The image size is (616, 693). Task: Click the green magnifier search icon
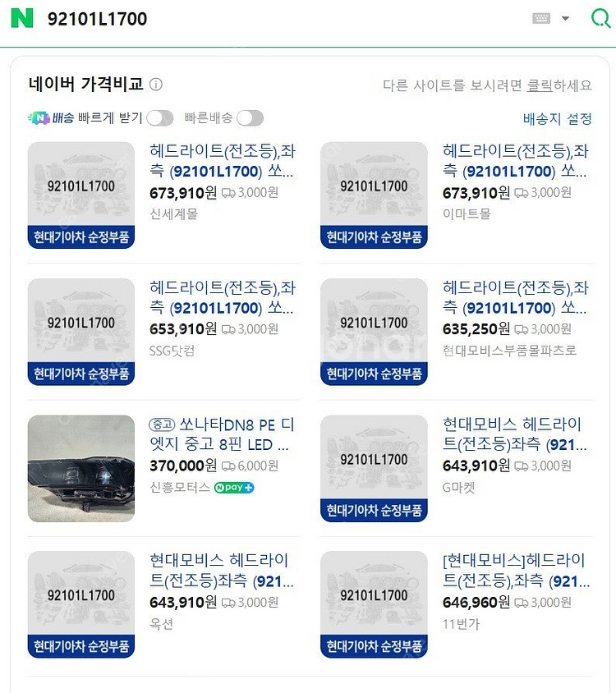(x=600, y=17)
